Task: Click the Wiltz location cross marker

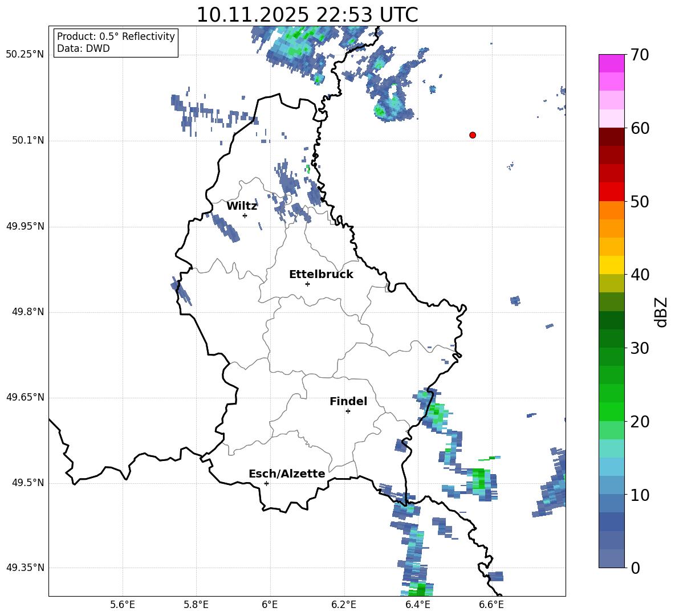Action: coord(245,215)
